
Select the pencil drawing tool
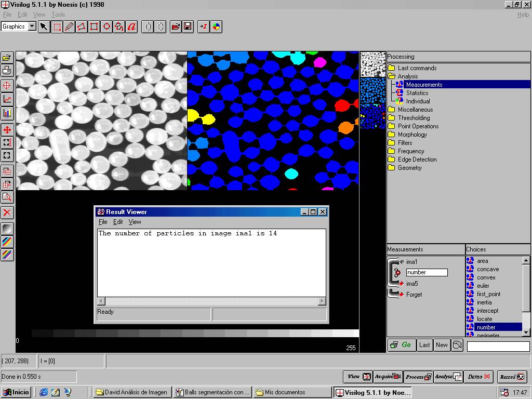click(69, 26)
